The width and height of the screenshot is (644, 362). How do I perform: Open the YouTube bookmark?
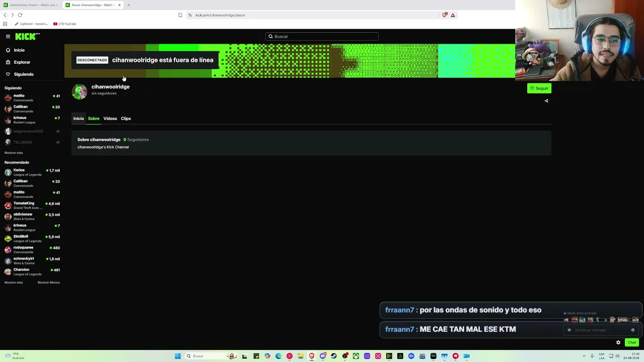[x=65, y=24]
